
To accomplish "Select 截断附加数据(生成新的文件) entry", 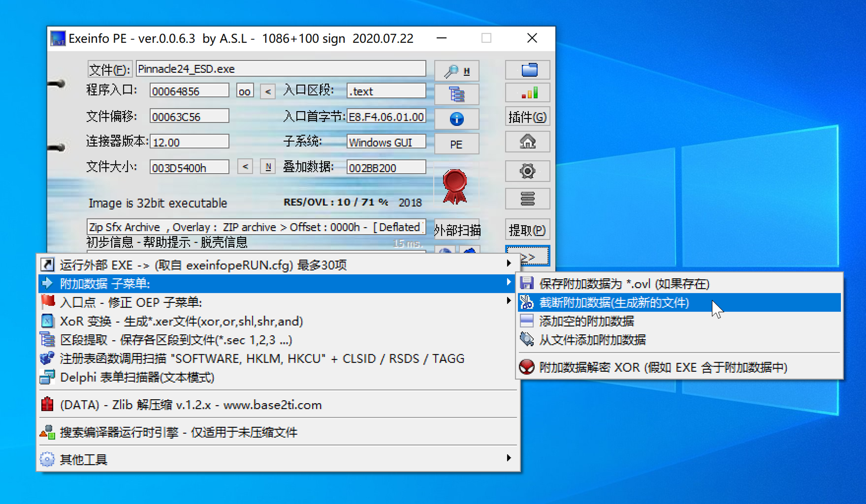I will tap(679, 302).
